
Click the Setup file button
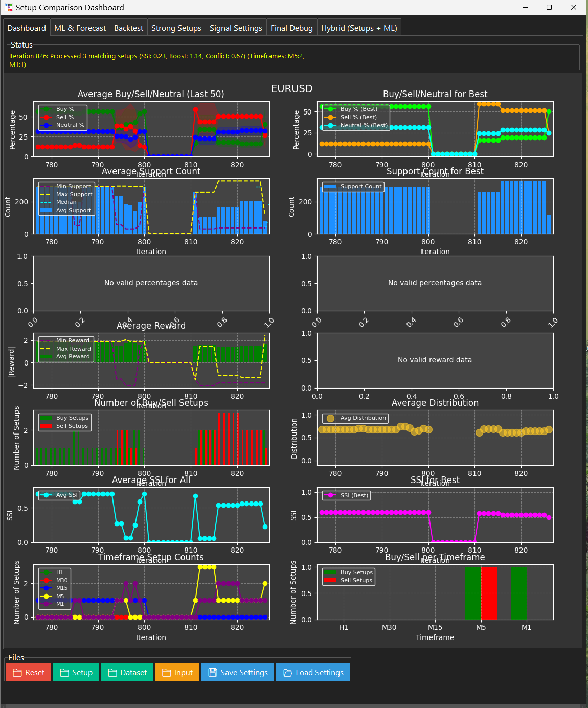76,672
